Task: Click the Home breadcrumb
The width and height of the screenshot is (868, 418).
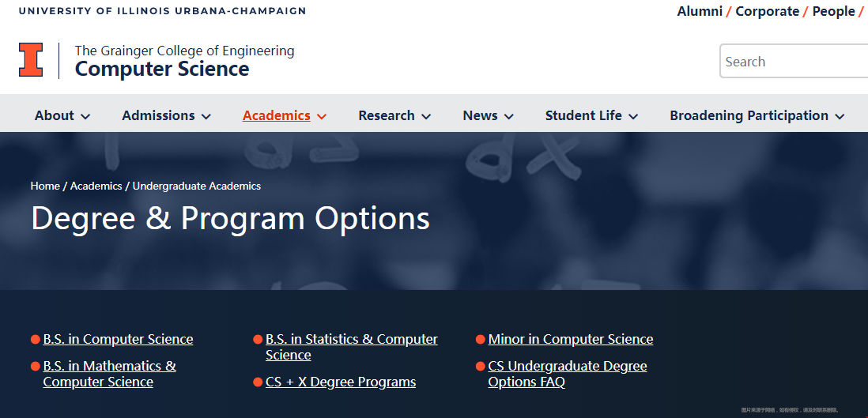Action: 45,186
